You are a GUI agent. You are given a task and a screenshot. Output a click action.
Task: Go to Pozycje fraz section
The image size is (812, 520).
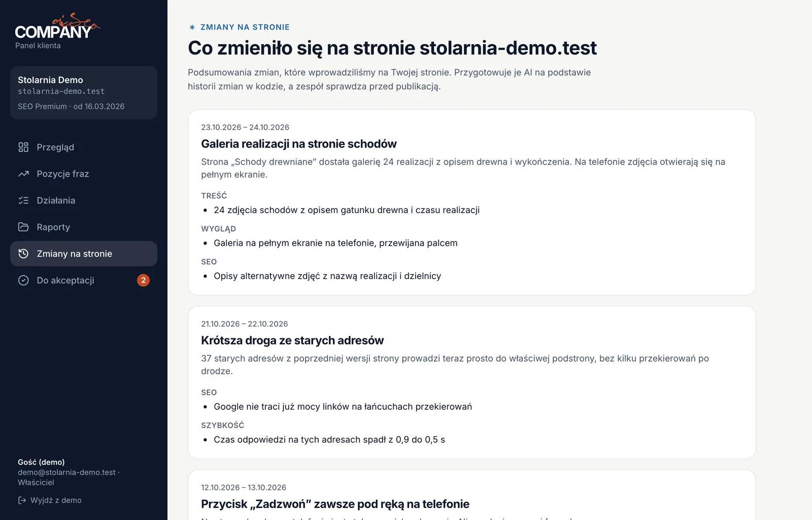tap(84, 174)
